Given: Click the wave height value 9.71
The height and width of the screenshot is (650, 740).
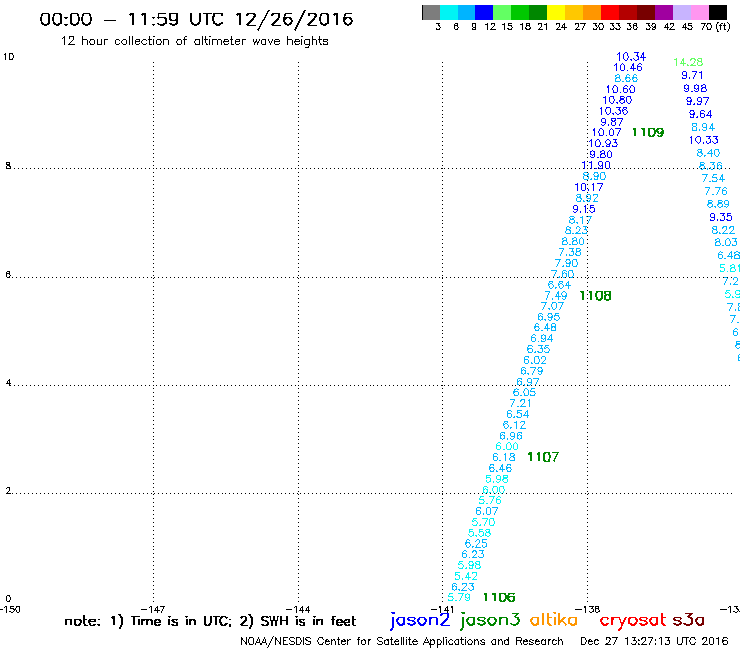Looking at the screenshot, I should tap(692, 76).
